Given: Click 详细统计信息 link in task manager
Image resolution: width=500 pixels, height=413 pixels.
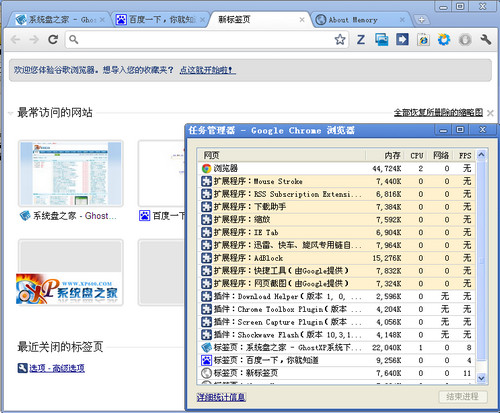Looking at the screenshot, I should click(x=221, y=397).
